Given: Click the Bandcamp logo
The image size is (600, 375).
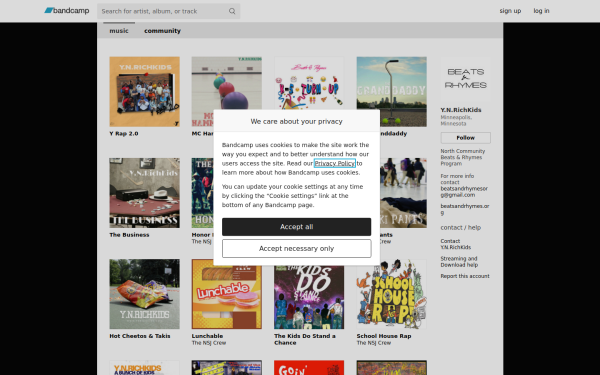Looking at the screenshot, I should 67,11.
